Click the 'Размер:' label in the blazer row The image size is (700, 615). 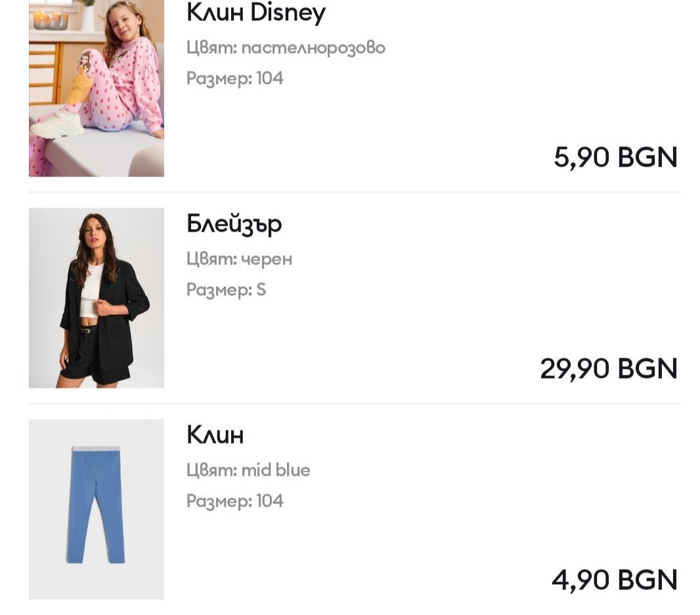pos(219,290)
